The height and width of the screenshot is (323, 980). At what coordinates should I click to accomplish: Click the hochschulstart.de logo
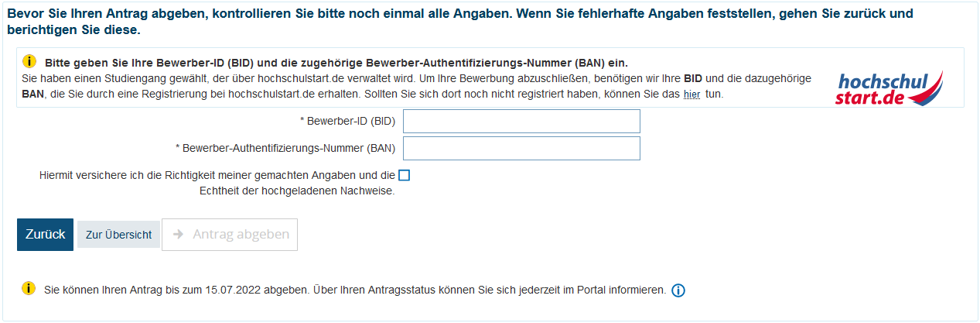click(x=890, y=88)
